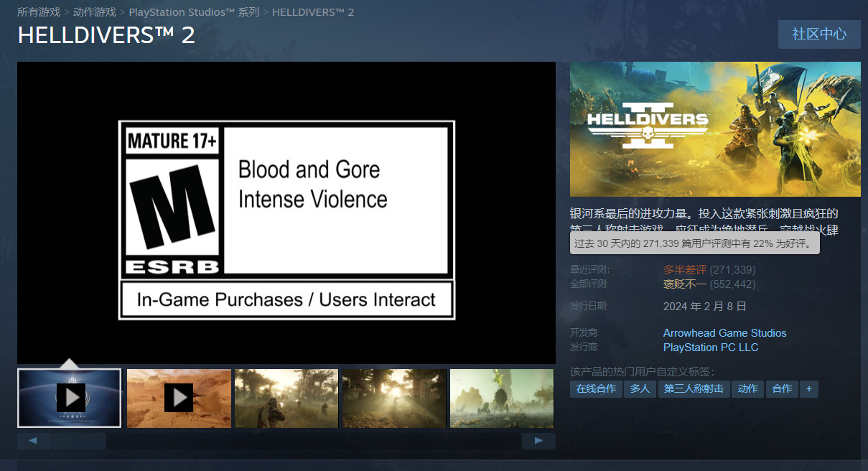Click left arrow of thumbnail strip

pyautogui.click(x=34, y=440)
